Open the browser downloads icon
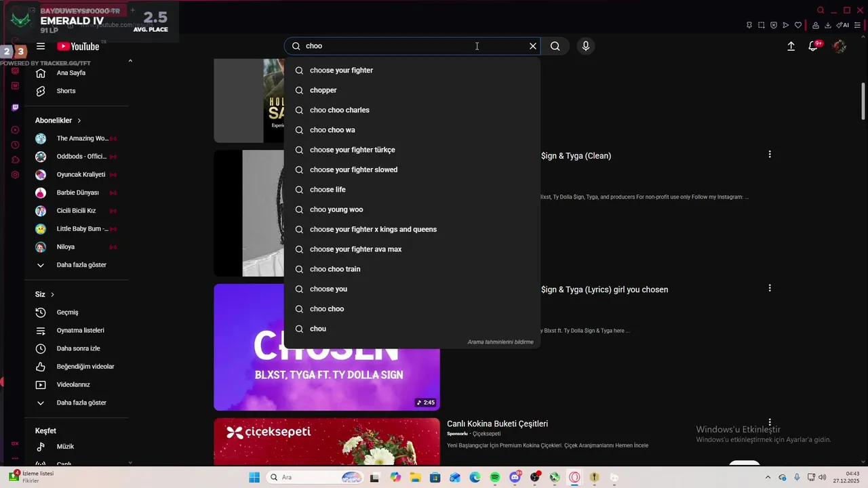Image resolution: width=868 pixels, height=488 pixels. click(x=828, y=25)
